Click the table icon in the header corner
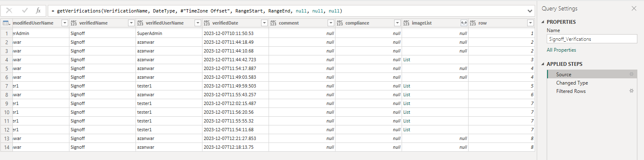Screen dimensions: 644x160 point(6,23)
